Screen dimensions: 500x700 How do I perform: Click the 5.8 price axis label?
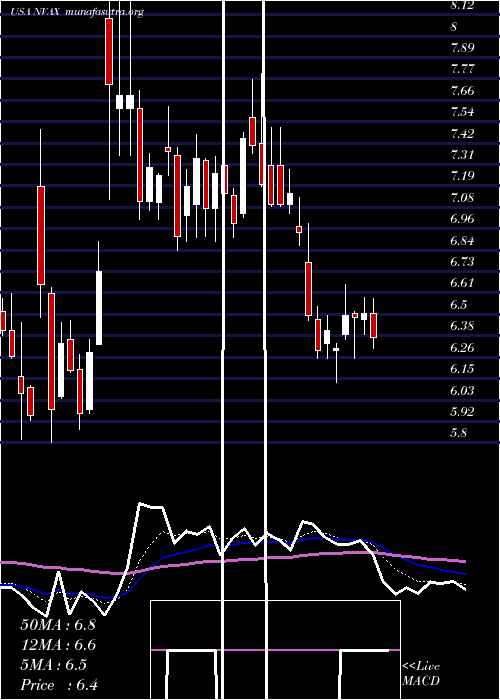click(459, 433)
